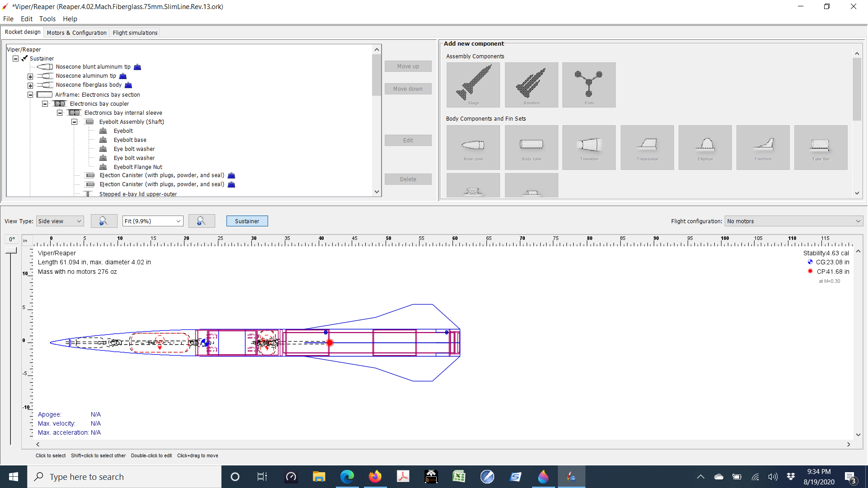Add a Pods assembly component

[x=589, y=85]
